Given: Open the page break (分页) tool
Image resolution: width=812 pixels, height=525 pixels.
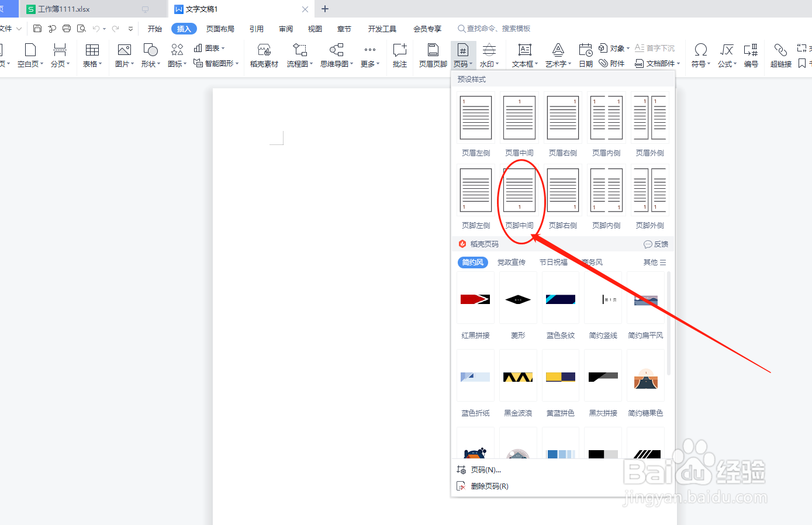Looking at the screenshot, I should [x=60, y=56].
